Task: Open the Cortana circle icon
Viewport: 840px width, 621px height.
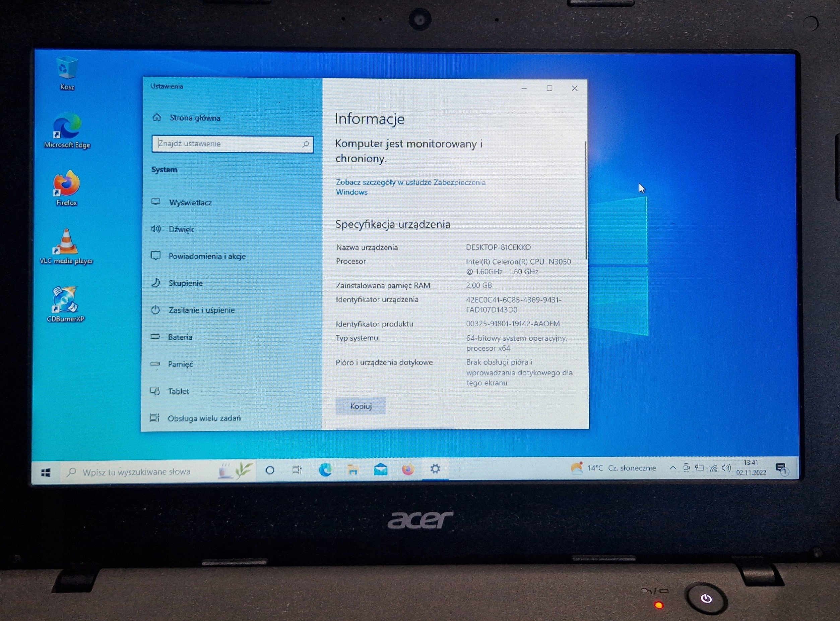Action: [270, 470]
